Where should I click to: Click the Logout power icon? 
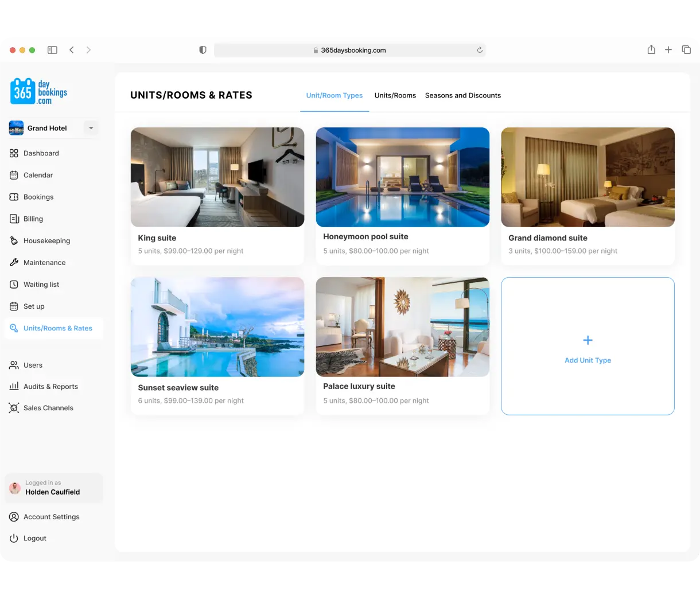click(x=14, y=538)
